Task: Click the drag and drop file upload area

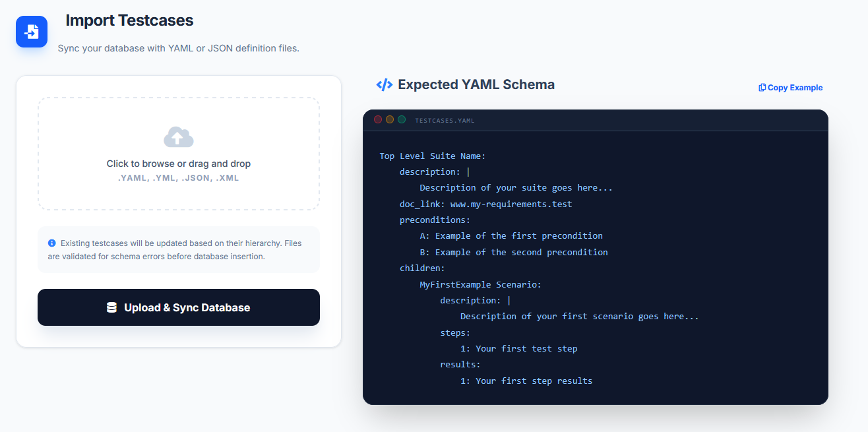Action: coord(178,154)
